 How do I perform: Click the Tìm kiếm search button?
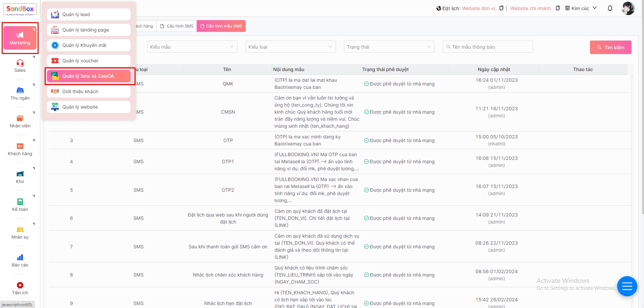click(x=610, y=48)
